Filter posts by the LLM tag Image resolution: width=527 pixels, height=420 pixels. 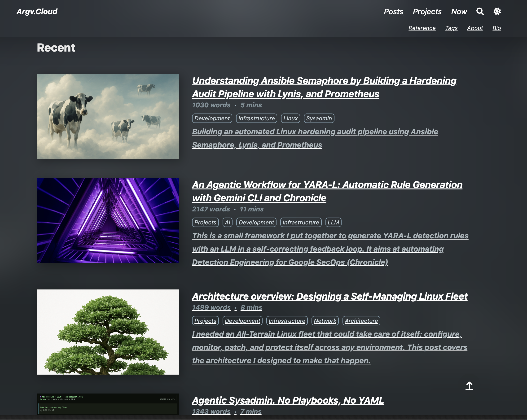click(x=334, y=222)
